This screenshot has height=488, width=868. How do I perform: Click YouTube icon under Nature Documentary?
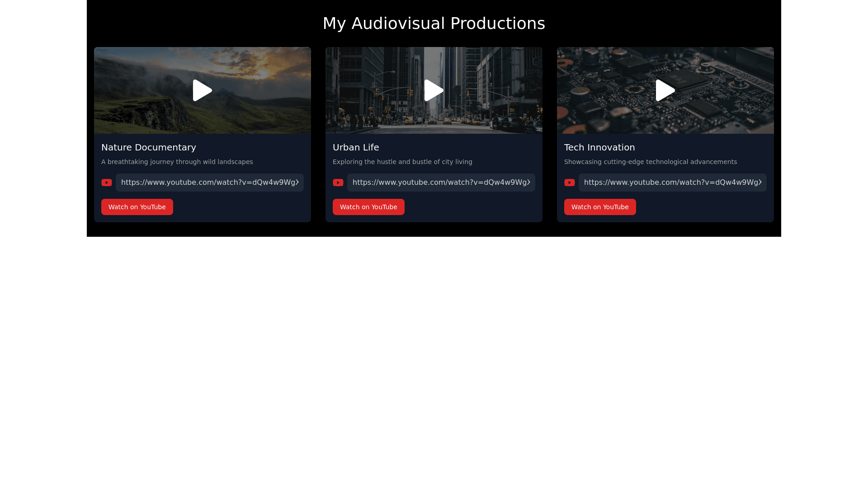pyautogui.click(x=107, y=183)
